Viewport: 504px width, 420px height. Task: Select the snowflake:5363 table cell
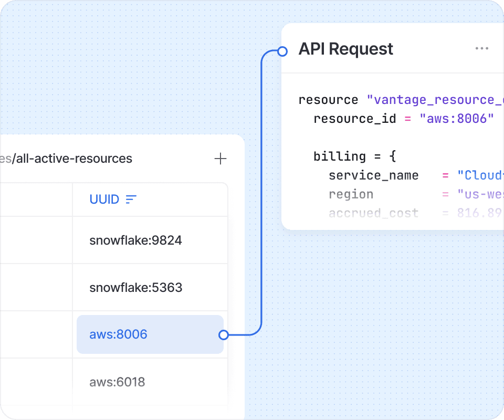point(135,288)
